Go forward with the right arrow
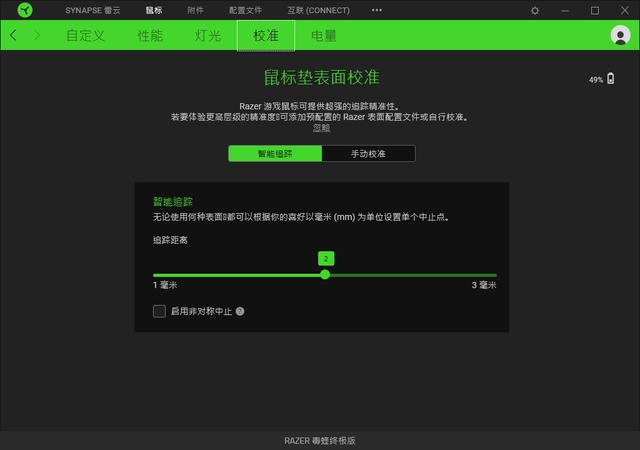 click(x=37, y=36)
